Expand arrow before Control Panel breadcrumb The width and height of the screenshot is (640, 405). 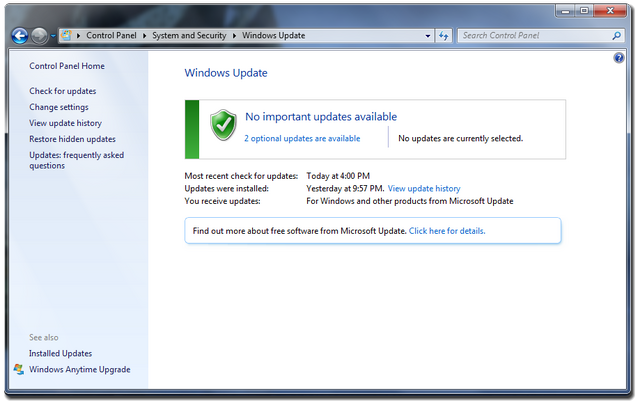tap(78, 36)
